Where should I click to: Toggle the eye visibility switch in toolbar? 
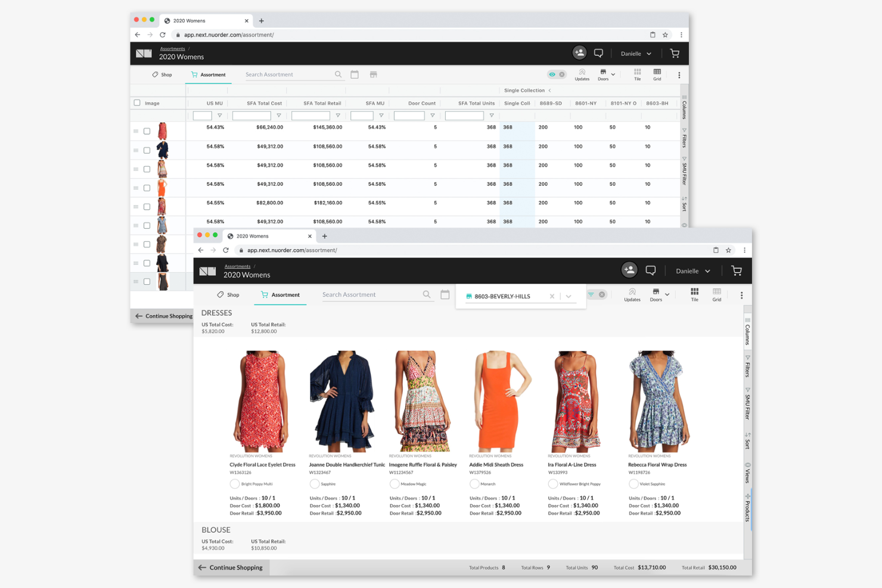coord(553,74)
